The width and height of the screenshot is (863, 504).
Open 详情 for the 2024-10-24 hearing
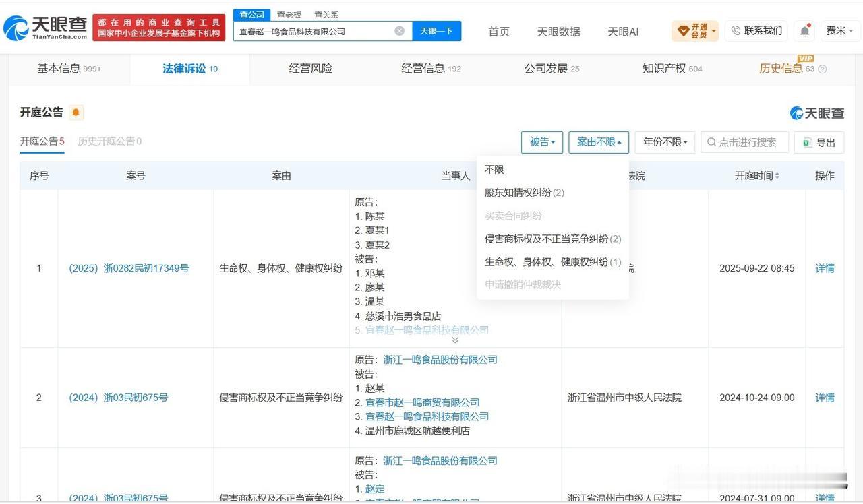coord(825,398)
